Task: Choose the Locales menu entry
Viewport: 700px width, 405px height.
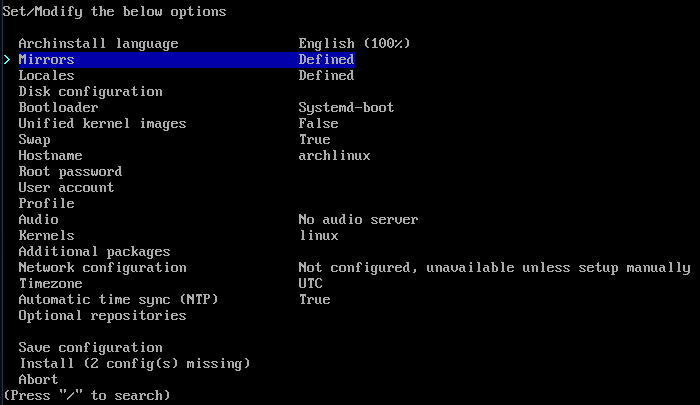Action: [46, 75]
